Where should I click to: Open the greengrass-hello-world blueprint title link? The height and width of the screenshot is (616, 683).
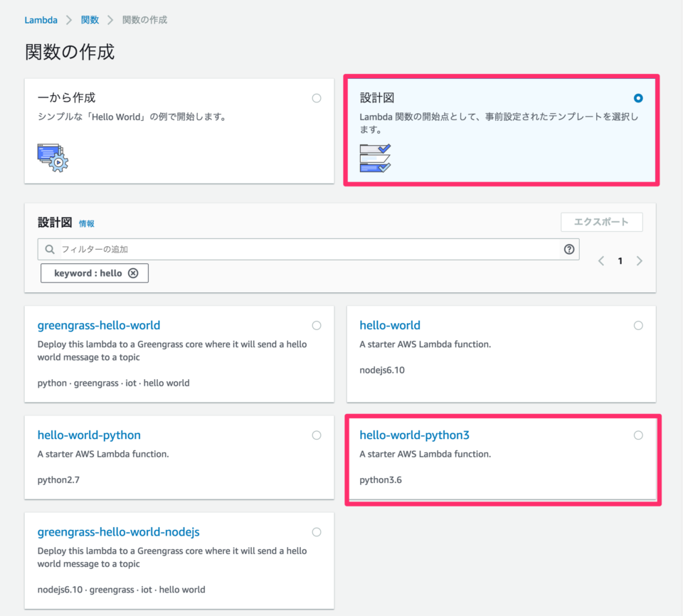click(99, 325)
